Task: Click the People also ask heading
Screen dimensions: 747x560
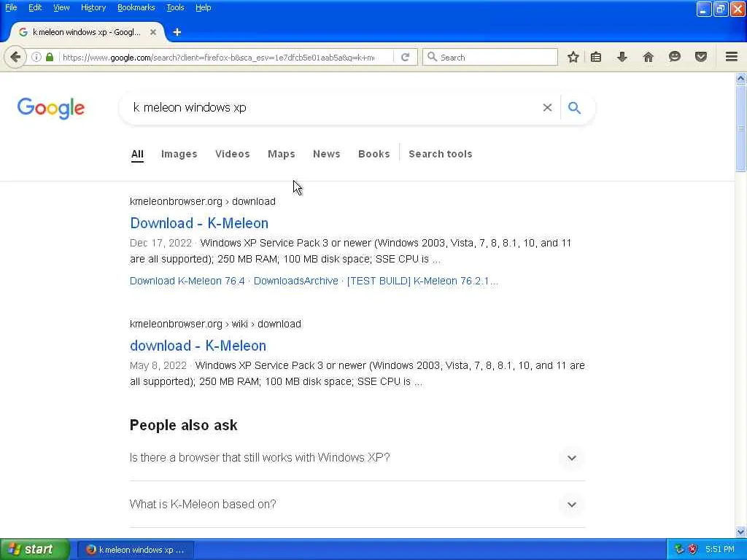Action: pos(183,425)
